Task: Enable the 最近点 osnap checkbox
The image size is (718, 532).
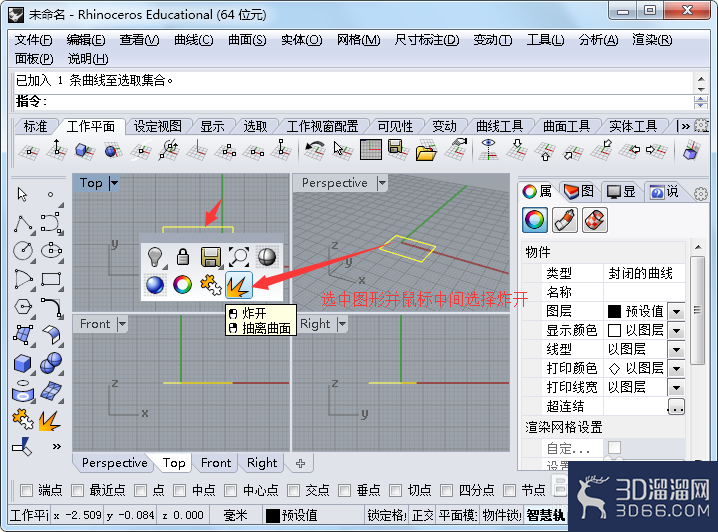Action: (77, 490)
